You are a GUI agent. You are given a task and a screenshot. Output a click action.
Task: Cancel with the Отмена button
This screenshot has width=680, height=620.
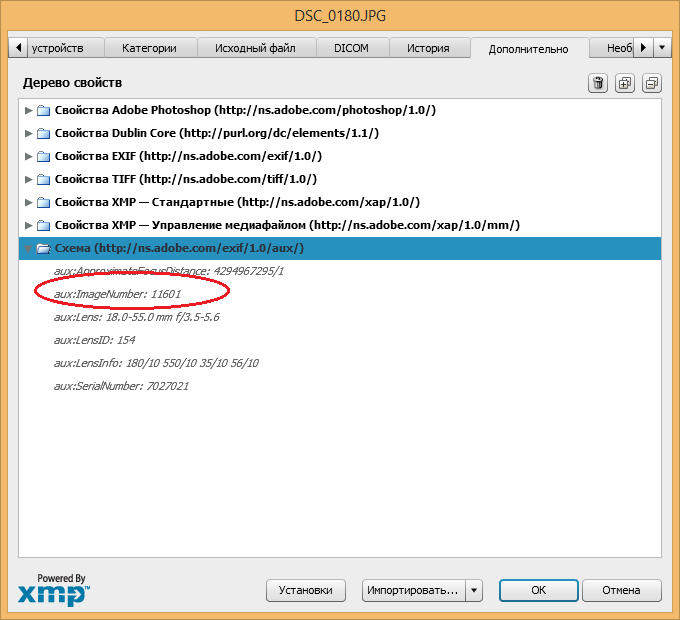621,591
